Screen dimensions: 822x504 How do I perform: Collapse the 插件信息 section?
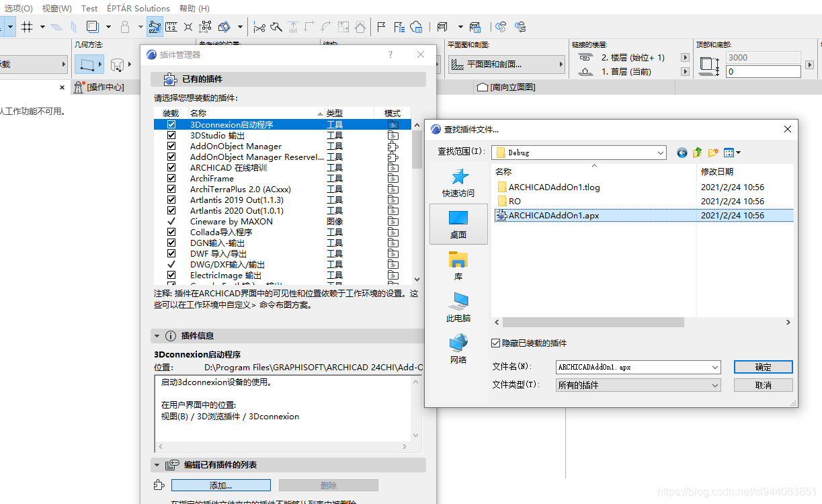tap(157, 335)
